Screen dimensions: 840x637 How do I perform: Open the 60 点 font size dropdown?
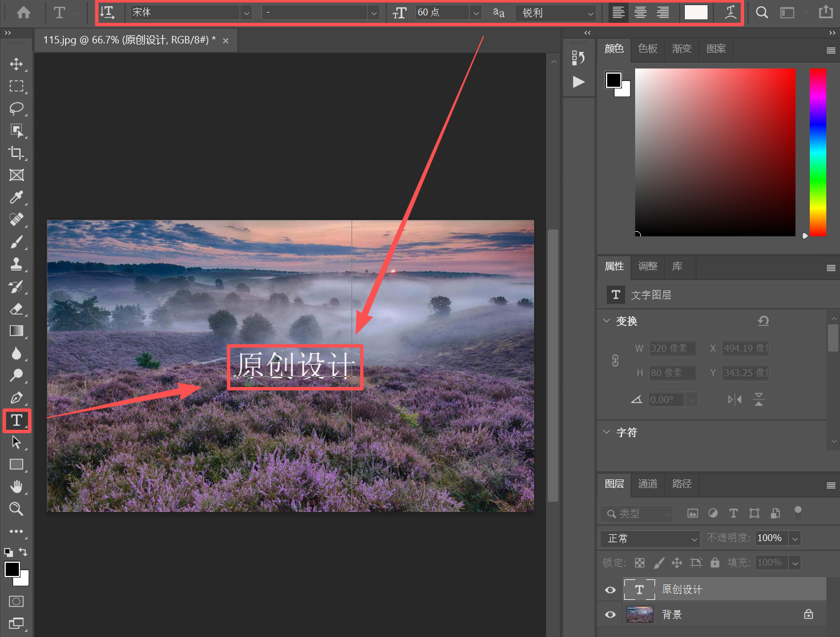[x=476, y=13]
